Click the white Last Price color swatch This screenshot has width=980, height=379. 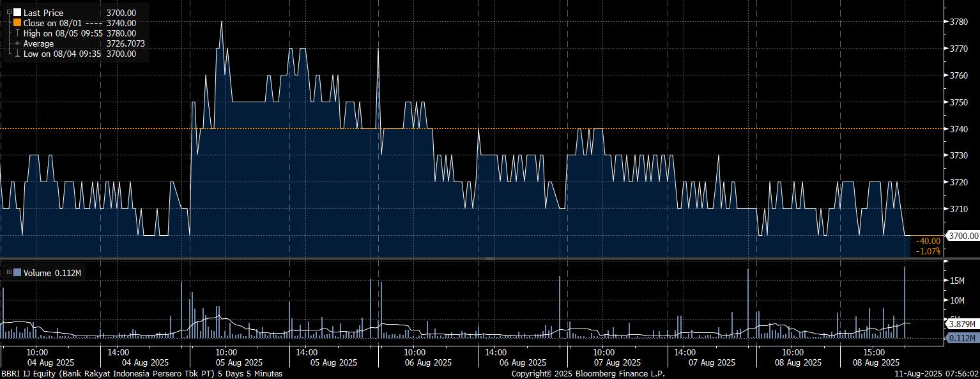[17, 12]
